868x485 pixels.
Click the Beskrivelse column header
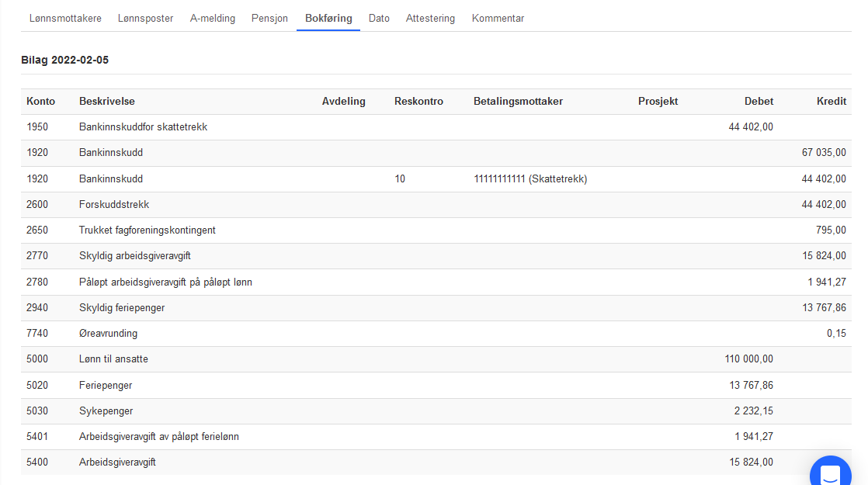[106, 102]
